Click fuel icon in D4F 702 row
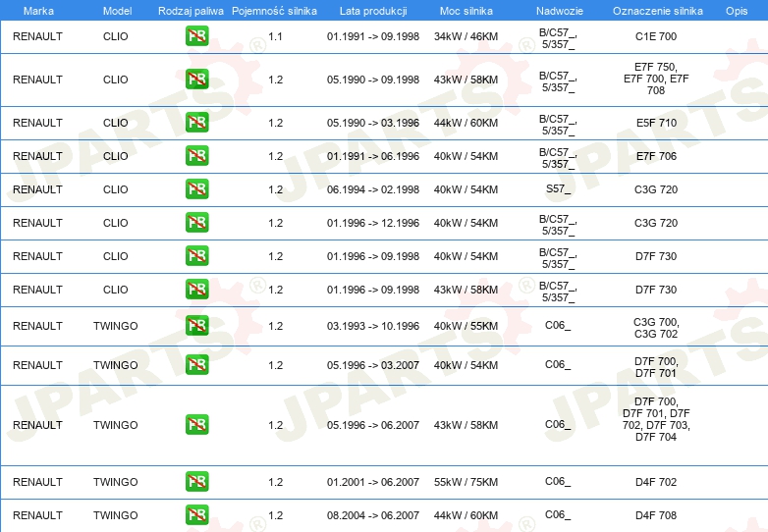 click(196, 481)
